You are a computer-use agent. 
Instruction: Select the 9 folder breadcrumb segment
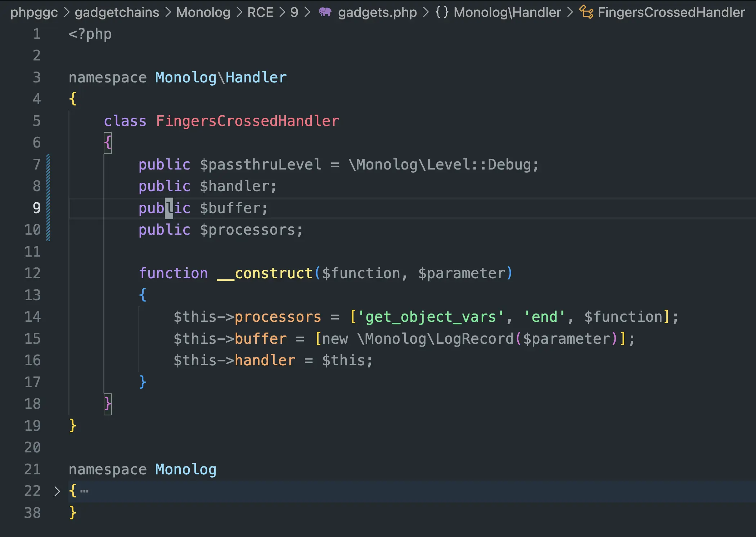294,12
